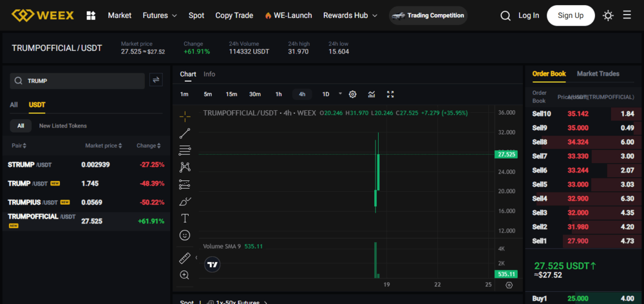
Task: Select the 1h timeframe
Action: pyautogui.click(x=278, y=95)
